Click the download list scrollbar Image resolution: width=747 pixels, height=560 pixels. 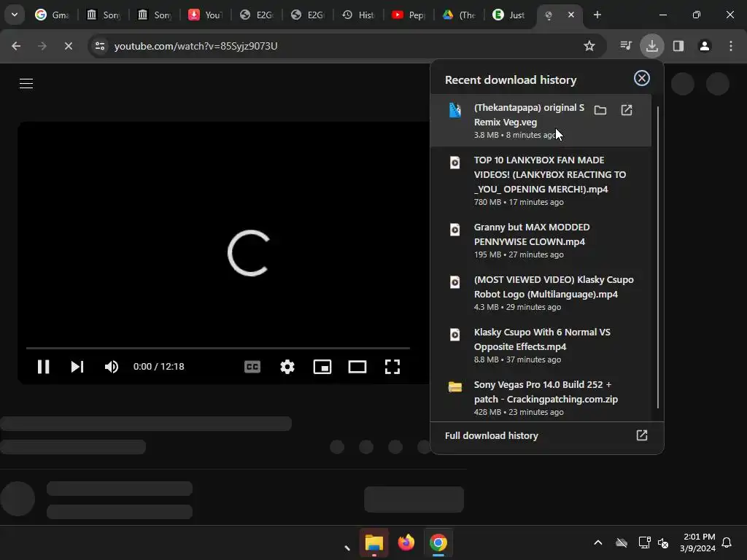658,257
